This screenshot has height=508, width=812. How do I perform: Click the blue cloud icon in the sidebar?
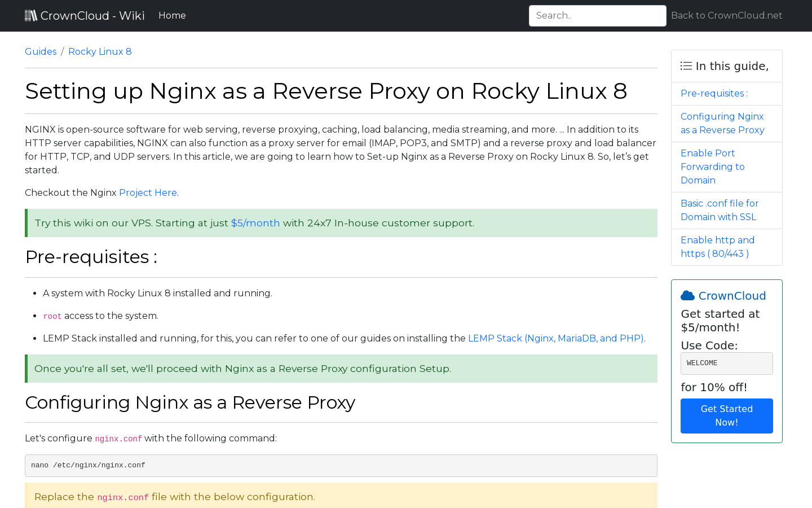pos(687,295)
